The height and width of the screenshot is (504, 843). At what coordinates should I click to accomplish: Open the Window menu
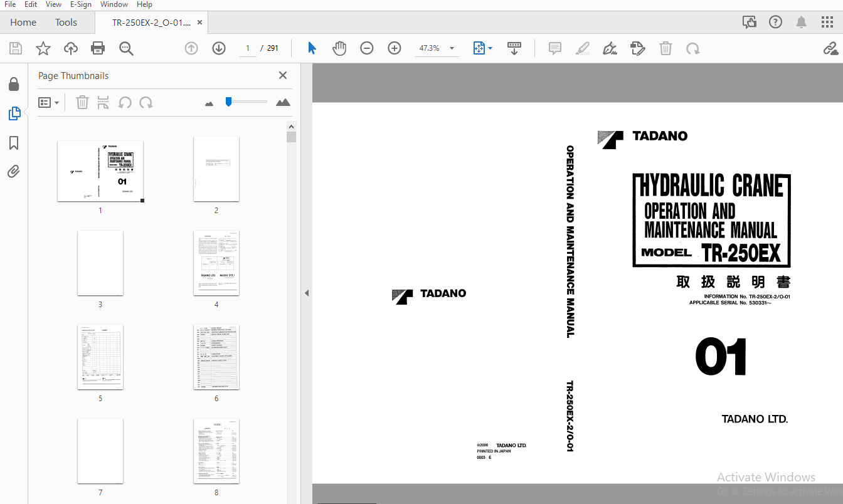[x=114, y=4]
